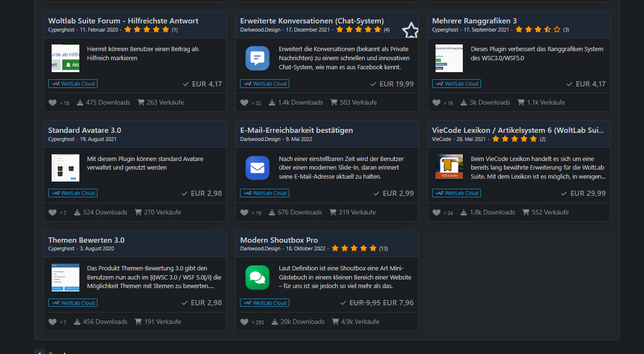This screenshot has width=644, height=354.
Task: Like the Standard Avatare 3.0 plugin via its heart icon
Action: pyautogui.click(x=53, y=213)
